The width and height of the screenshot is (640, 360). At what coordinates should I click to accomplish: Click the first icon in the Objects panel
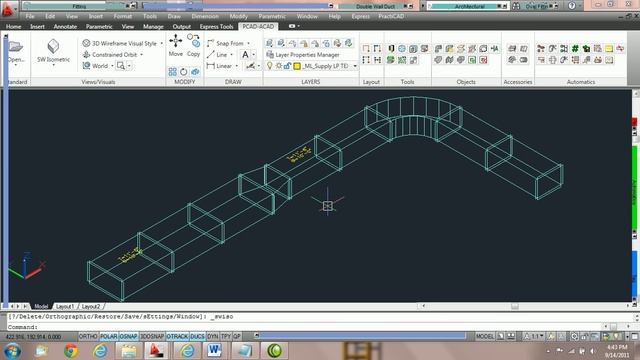[x=438, y=49]
